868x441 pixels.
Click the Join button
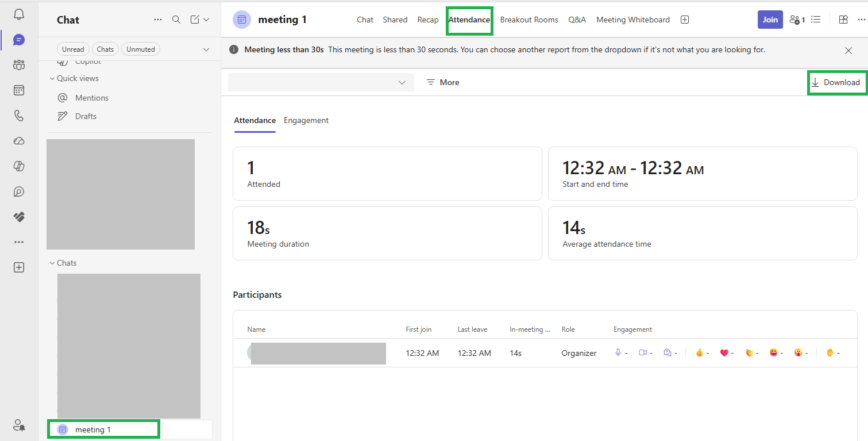[770, 20]
